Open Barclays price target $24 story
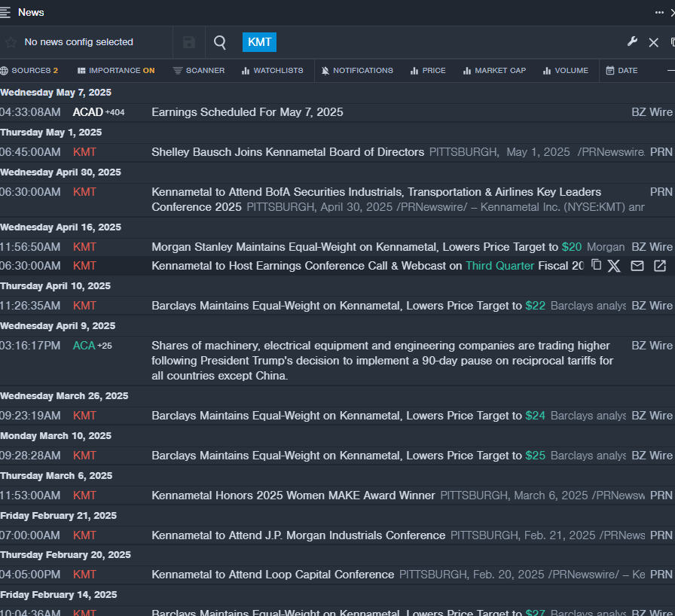Viewport: 675px width, 616px height. [348, 416]
